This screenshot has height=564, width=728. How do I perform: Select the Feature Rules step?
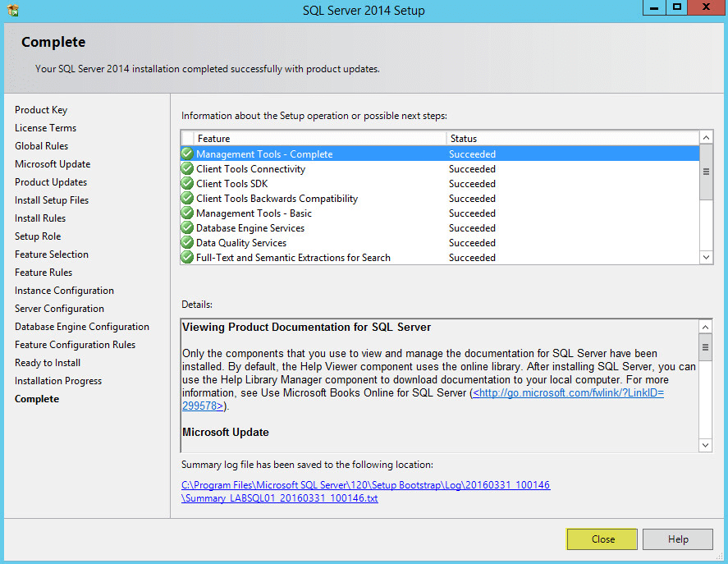43,273
